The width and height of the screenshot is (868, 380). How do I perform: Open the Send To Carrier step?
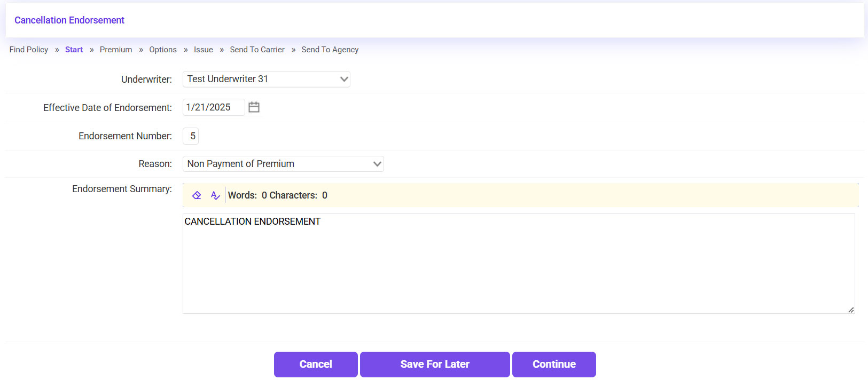(257, 50)
